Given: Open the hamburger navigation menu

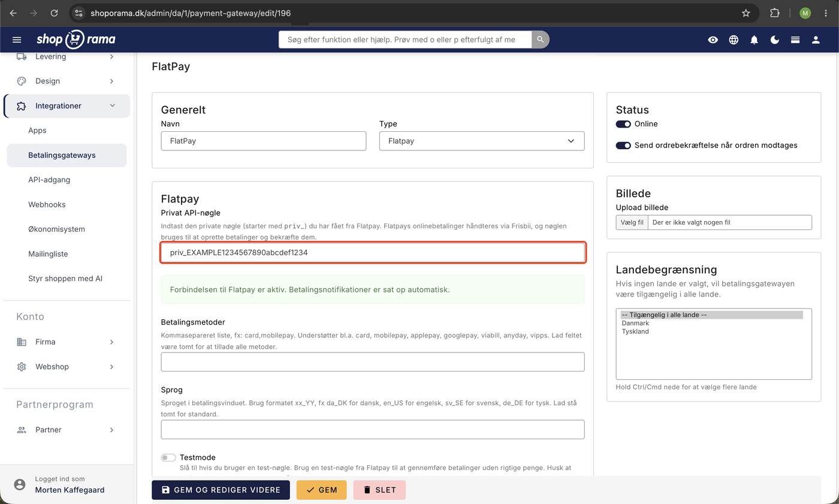Looking at the screenshot, I should click(17, 40).
